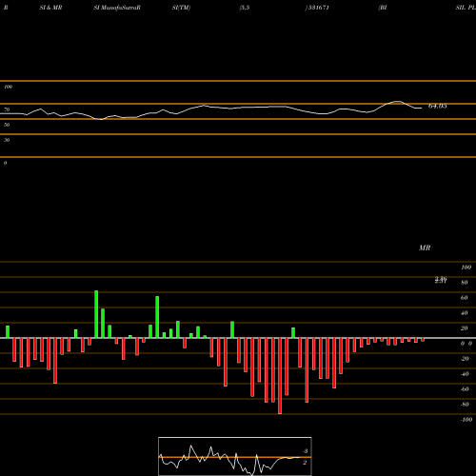Click the peak of the RSI line near 70
The image size is (476, 476).
tap(397, 102)
